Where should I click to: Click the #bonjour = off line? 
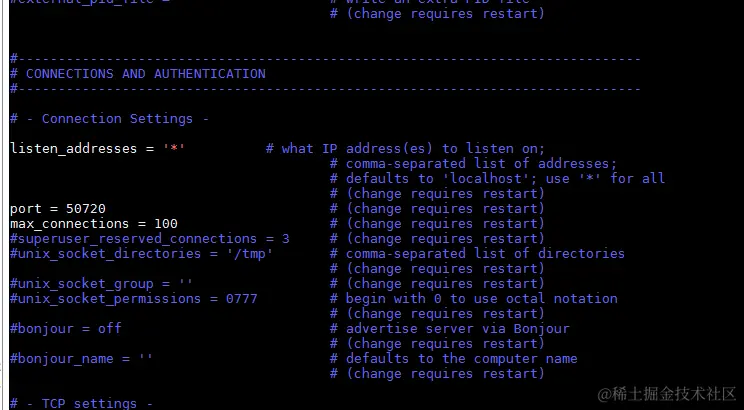coord(65,329)
